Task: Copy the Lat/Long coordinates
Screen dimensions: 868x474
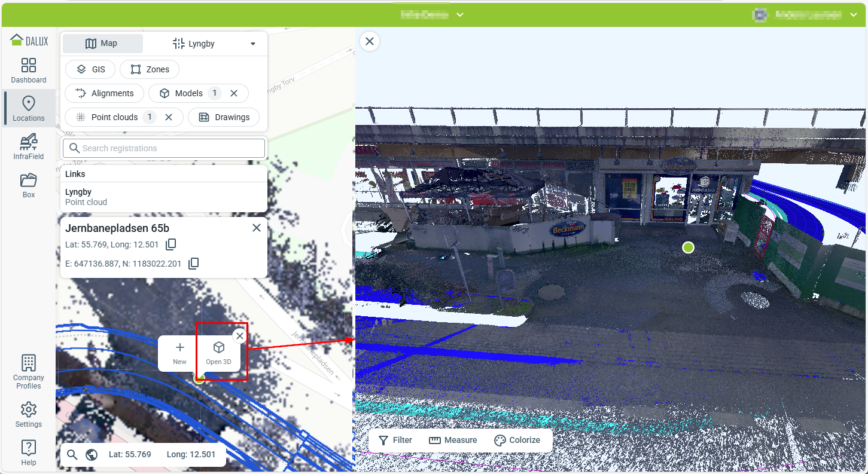Action: [171, 244]
